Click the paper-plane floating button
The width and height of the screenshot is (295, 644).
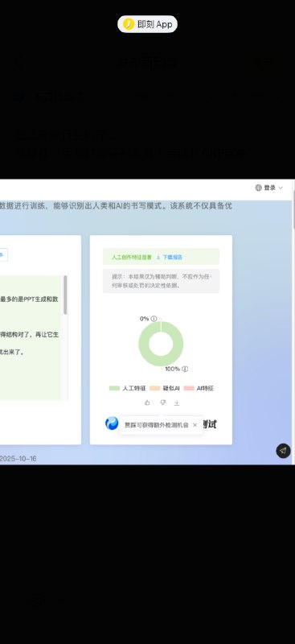(x=283, y=451)
